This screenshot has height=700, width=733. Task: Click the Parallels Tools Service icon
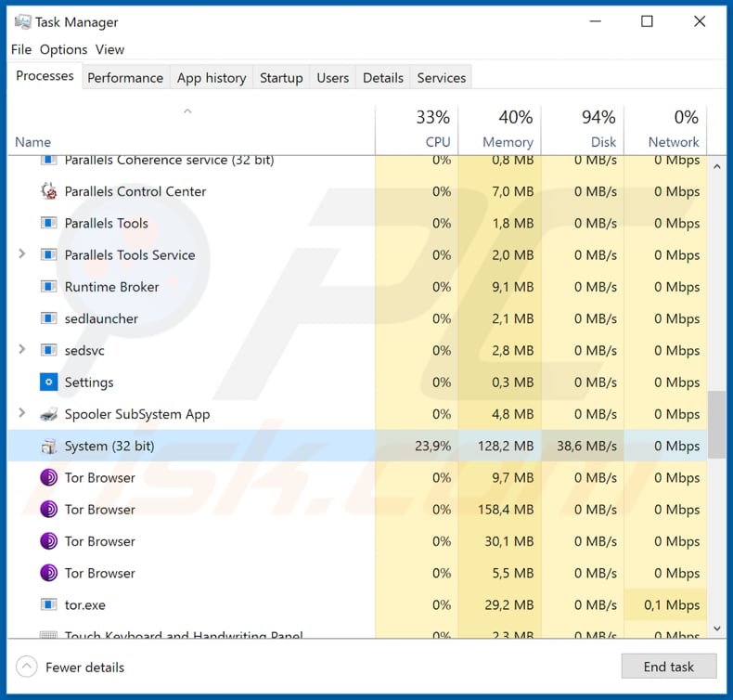[x=48, y=255]
